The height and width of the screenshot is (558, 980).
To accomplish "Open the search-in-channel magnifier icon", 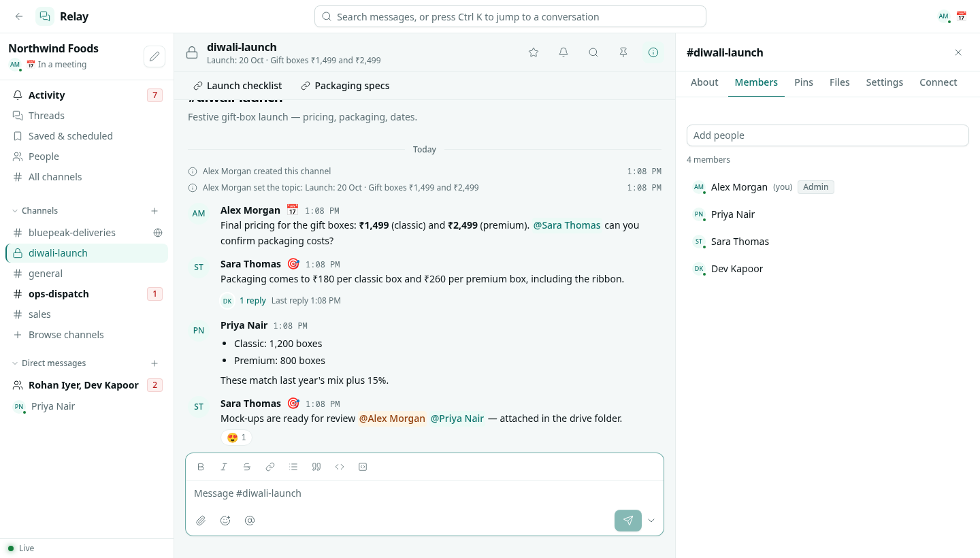I will pos(593,52).
